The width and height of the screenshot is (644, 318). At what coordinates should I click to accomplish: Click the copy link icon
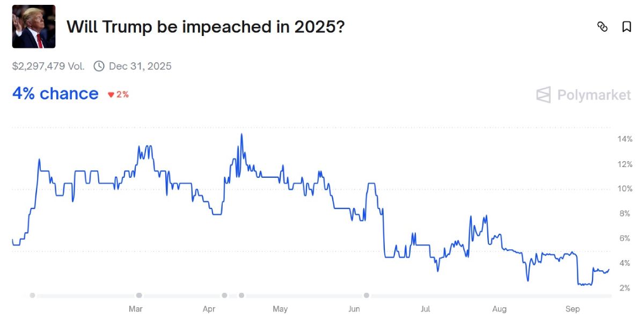click(x=602, y=27)
